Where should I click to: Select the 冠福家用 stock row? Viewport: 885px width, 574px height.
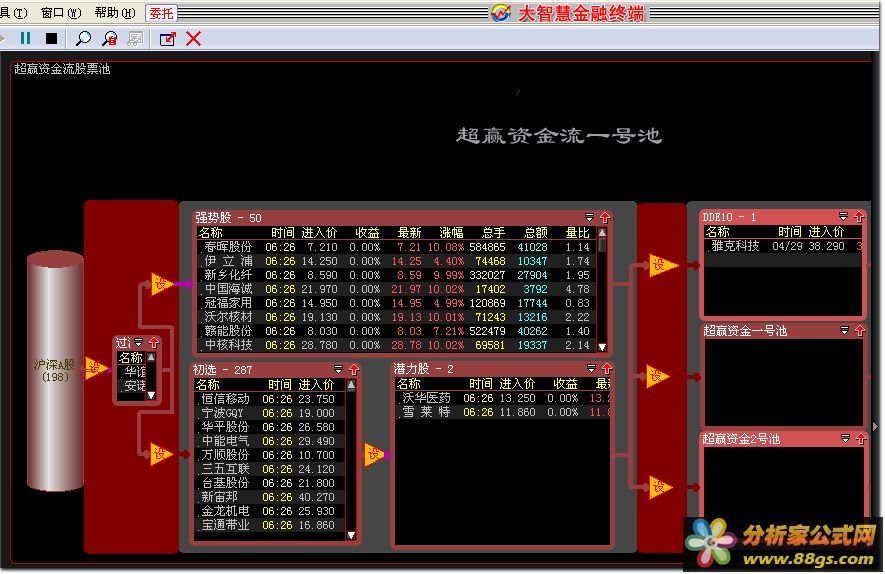[x=396, y=303]
